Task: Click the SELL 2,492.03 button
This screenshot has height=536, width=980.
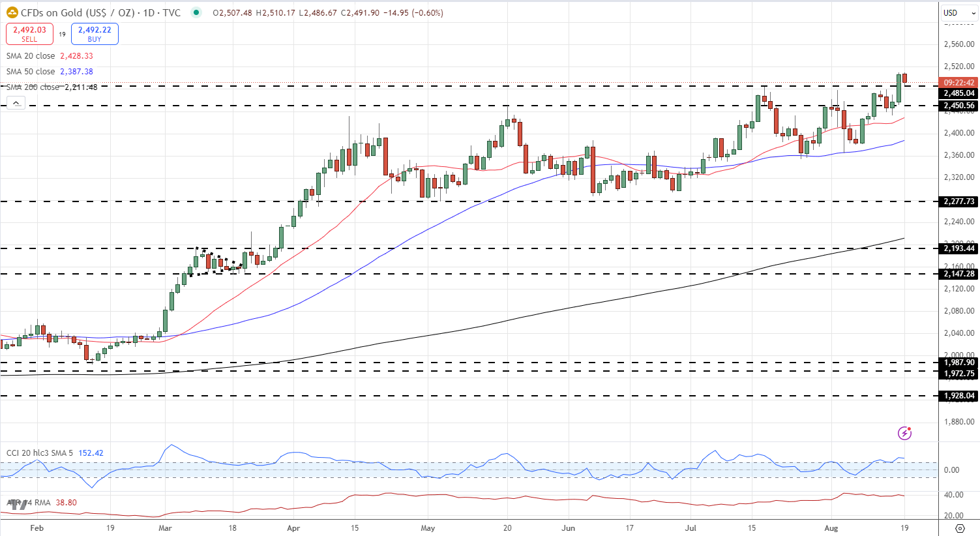Action: coord(29,34)
